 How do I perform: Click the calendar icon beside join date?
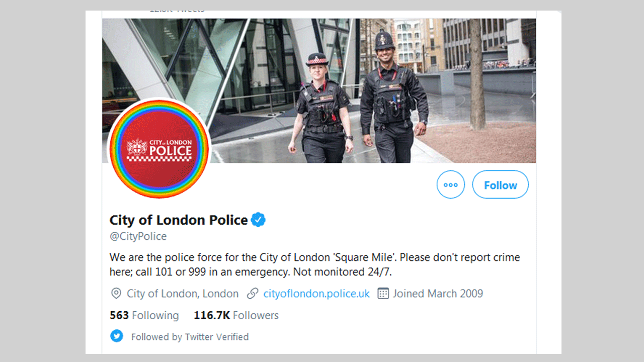(383, 294)
